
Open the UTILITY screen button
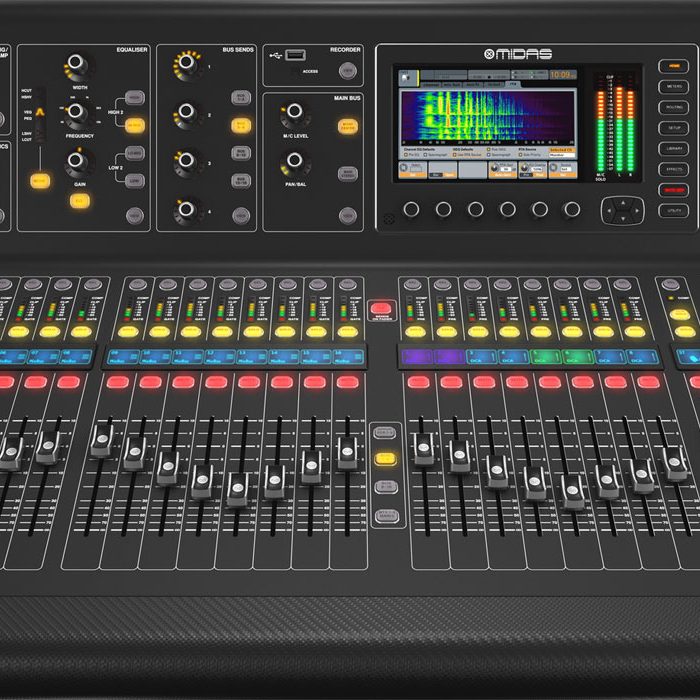[673, 210]
